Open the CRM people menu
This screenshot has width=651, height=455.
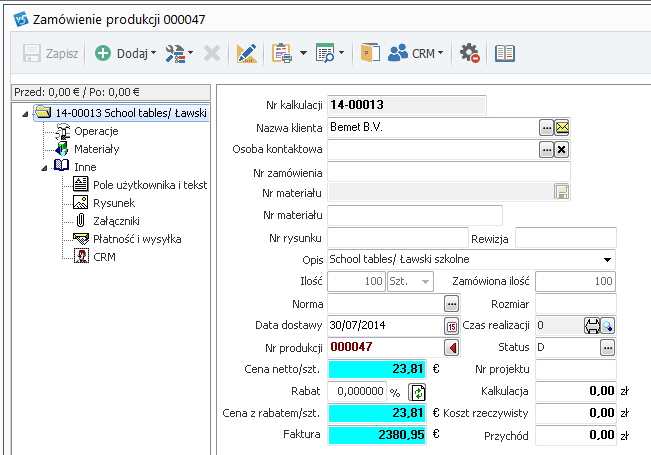(416, 54)
